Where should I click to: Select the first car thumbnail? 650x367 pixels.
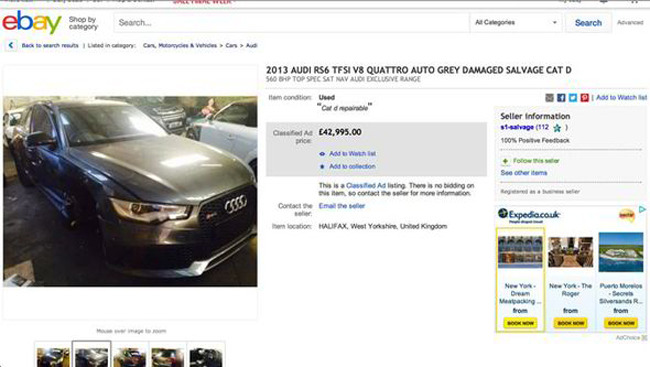(x=53, y=355)
